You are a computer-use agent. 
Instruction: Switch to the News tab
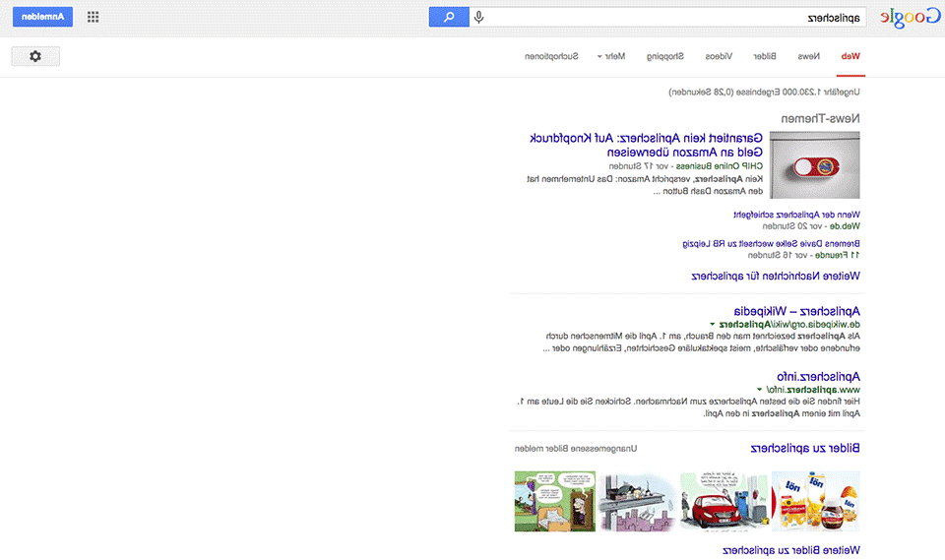[809, 56]
